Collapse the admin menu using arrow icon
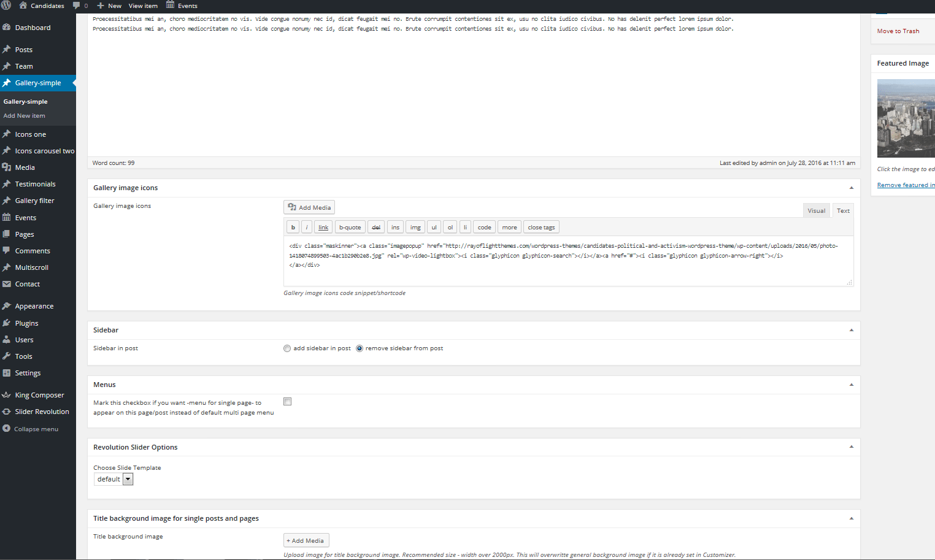Screen dimensions: 935x560 tap(7, 429)
